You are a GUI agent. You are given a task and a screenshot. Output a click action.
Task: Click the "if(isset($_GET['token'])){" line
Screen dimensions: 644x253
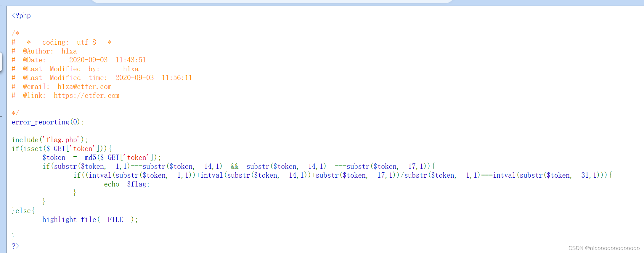coord(62,149)
